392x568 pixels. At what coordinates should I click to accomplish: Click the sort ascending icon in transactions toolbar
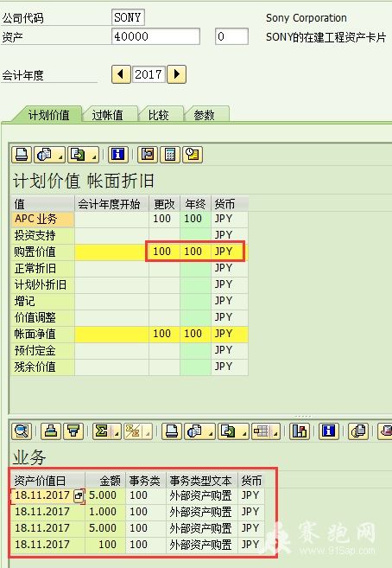pos(51,431)
